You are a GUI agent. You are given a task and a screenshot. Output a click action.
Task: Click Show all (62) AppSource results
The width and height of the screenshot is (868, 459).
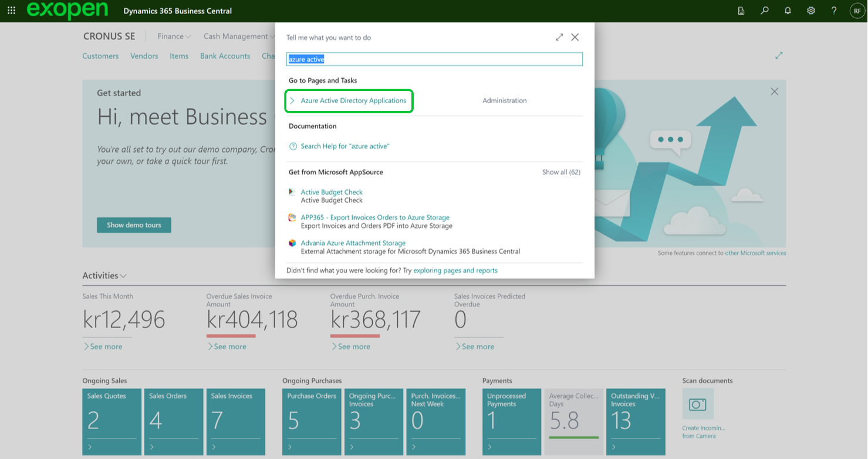(561, 173)
